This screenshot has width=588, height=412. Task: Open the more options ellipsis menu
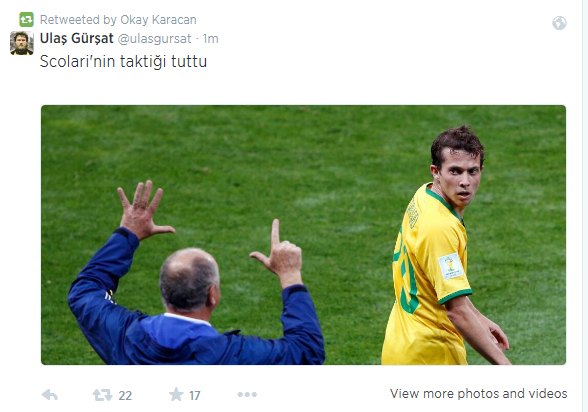(x=247, y=394)
